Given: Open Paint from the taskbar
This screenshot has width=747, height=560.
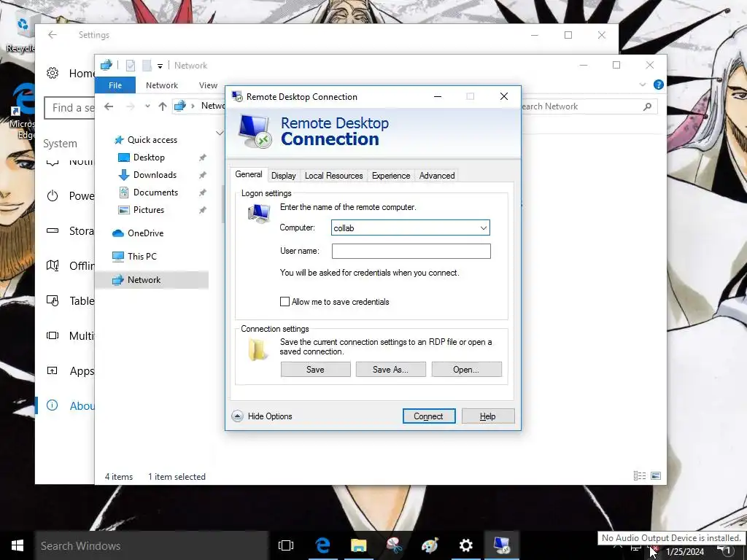Looking at the screenshot, I should 430,545.
